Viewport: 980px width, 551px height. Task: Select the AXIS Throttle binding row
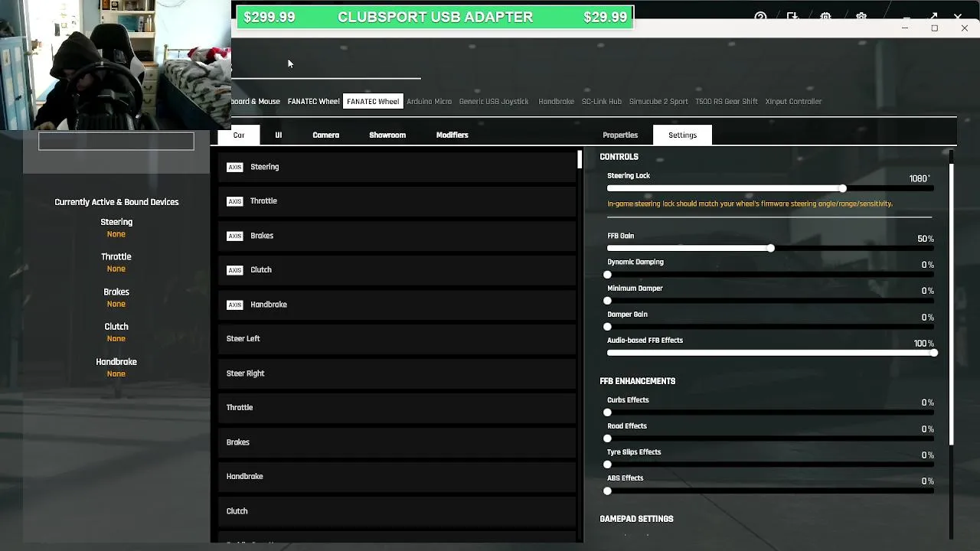(397, 201)
